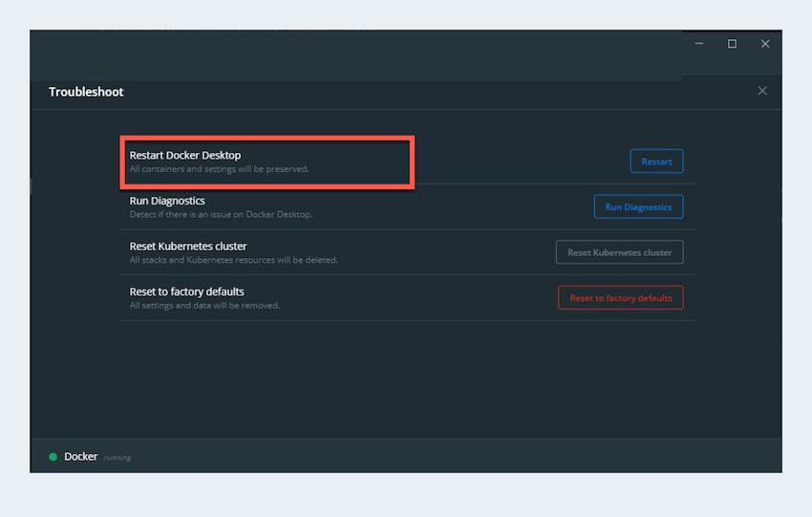Click the Reset to factory defaults row heading
812x517 pixels.
(x=186, y=291)
